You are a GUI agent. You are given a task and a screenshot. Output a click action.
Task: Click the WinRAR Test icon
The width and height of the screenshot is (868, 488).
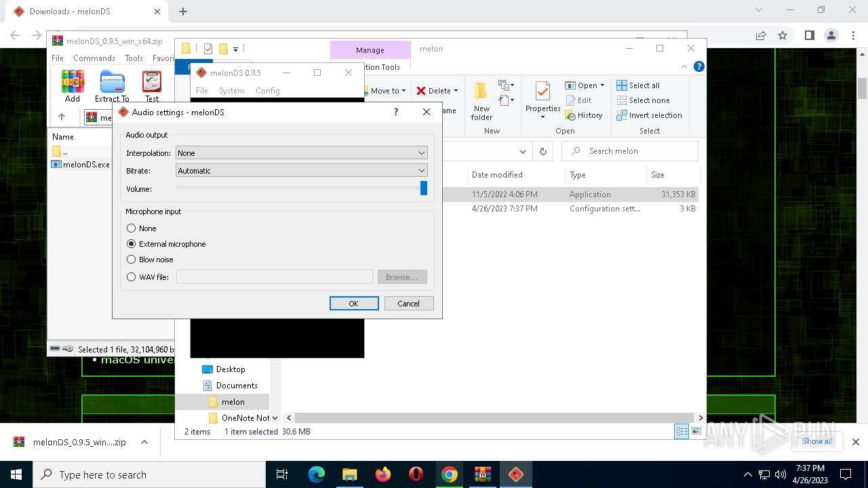click(x=152, y=81)
